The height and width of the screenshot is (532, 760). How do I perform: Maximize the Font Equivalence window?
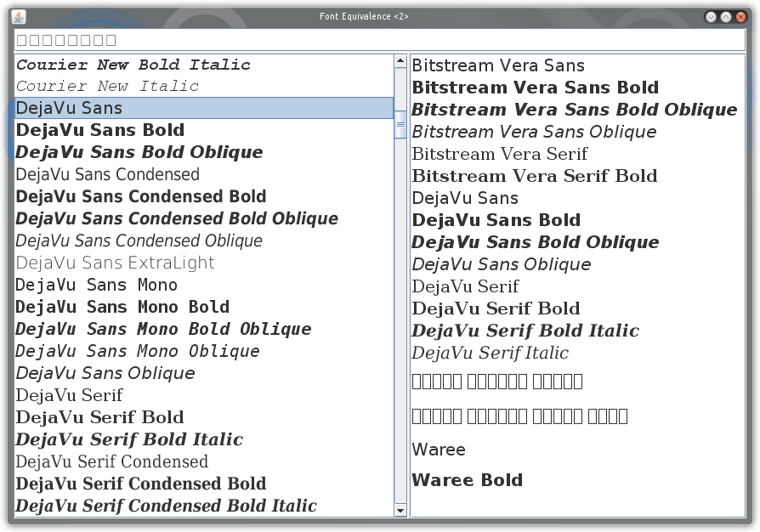click(726, 17)
